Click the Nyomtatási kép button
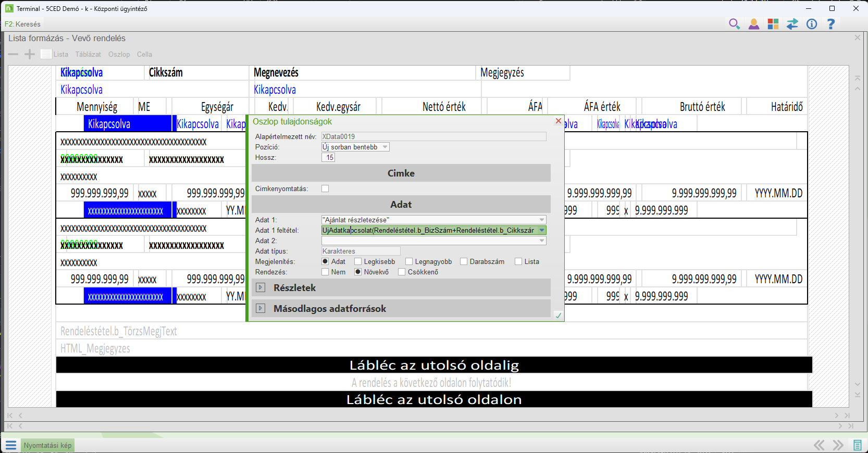The height and width of the screenshot is (453, 868). tap(47, 445)
